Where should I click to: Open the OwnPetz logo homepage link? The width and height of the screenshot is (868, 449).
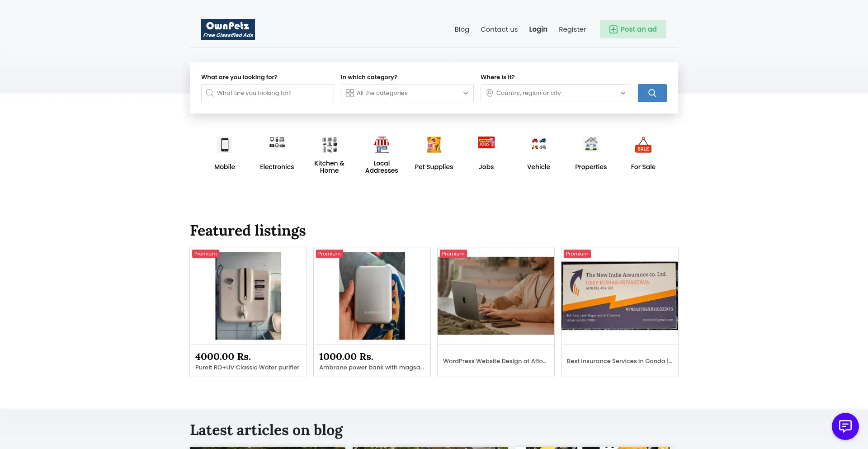[x=228, y=29]
